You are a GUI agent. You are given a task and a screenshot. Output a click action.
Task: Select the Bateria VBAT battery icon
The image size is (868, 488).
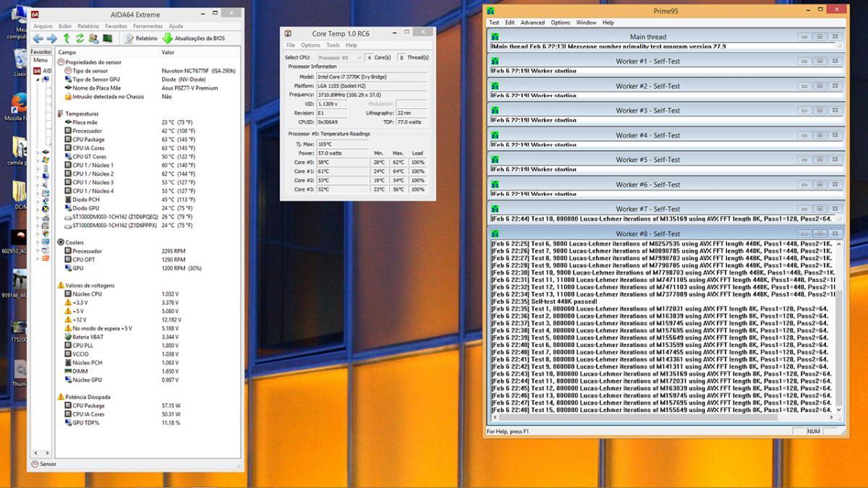coord(68,337)
